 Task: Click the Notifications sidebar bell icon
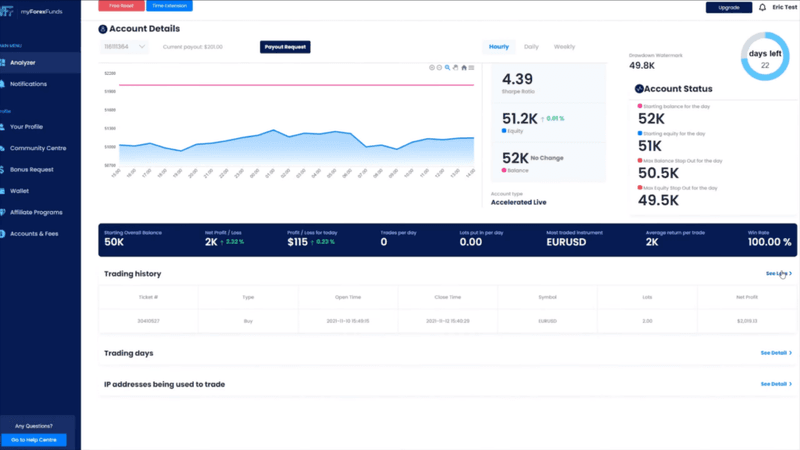(x=3, y=84)
